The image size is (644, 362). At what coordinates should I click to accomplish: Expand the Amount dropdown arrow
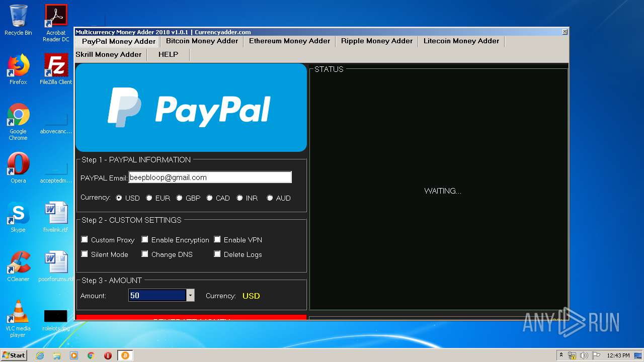click(x=190, y=296)
